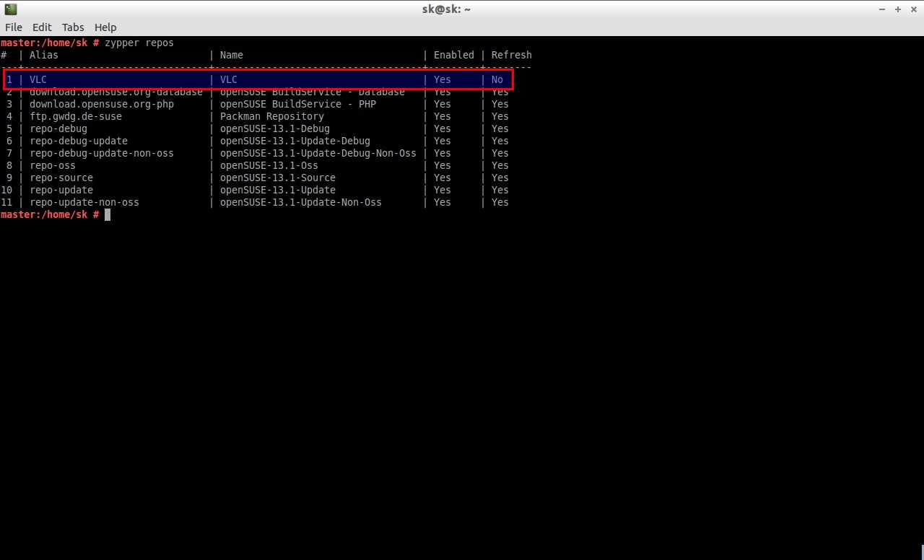This screenshot has height=560, width=924.
Task: Click 'openSUSE-13.1-Update-Debug-Non-Oss' name
Action: 318,153
